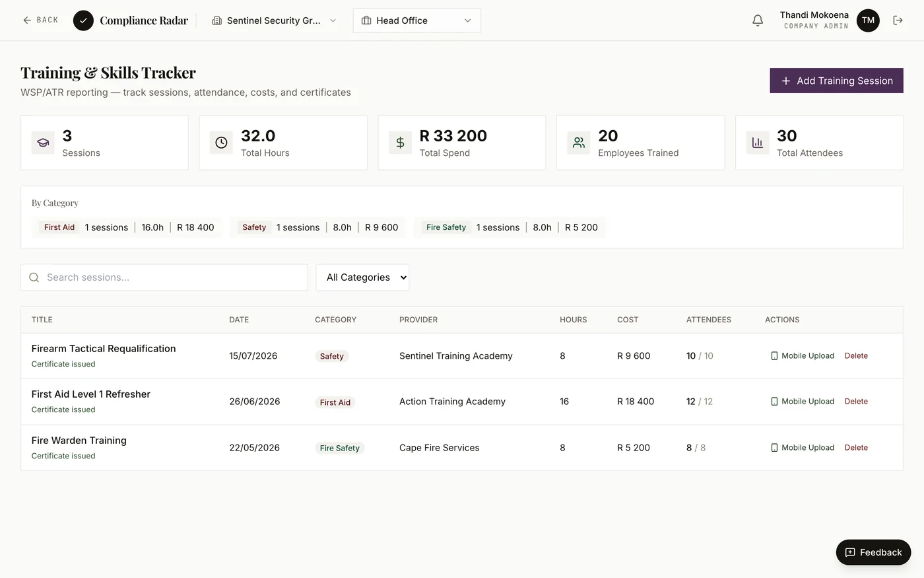Click Firearm Tactical Requalification title

click(104, 349)
